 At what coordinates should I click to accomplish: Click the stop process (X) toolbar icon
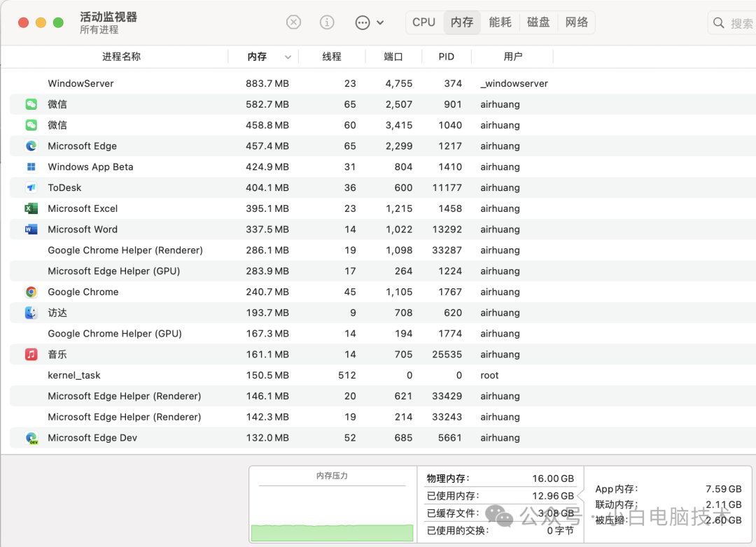293,22
